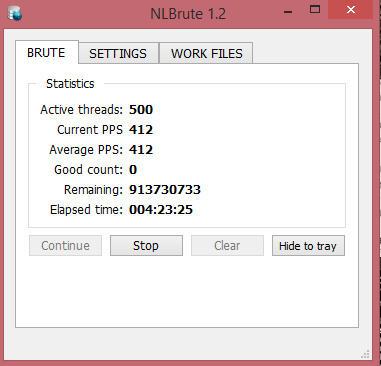Click the Active threads label

pyautogui.click(x=82, y=110)
